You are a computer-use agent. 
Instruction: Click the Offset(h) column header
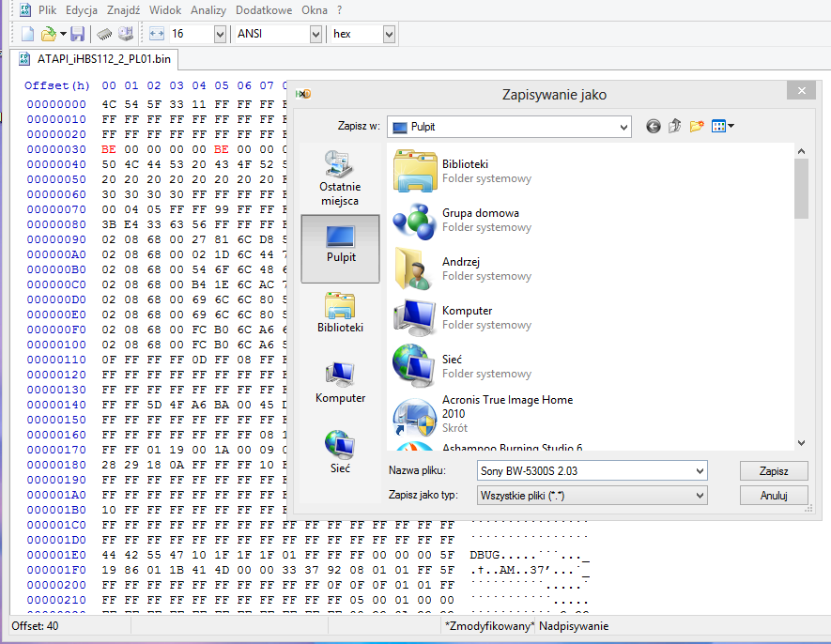(x=56, y=85)
